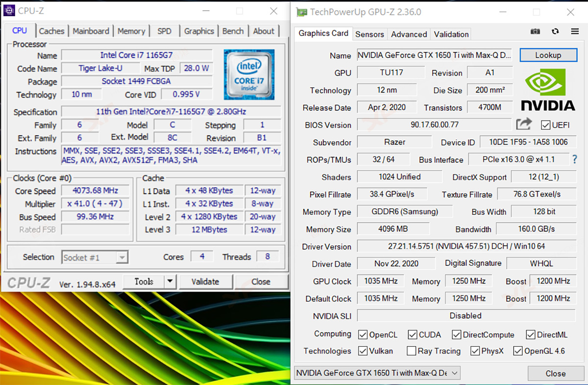
Task: Open the Advanced tab in GPU-Z
Action: pos(409,34)
